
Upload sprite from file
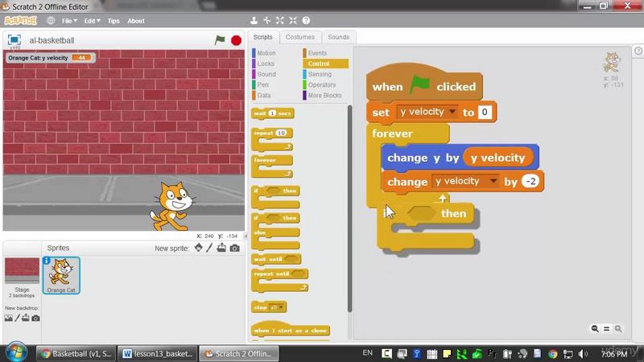pyautogui.click(x=221, y=248)
